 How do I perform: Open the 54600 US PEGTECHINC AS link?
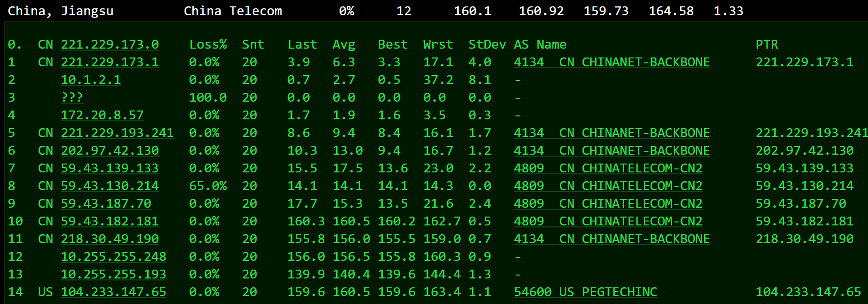coord(585,292)
